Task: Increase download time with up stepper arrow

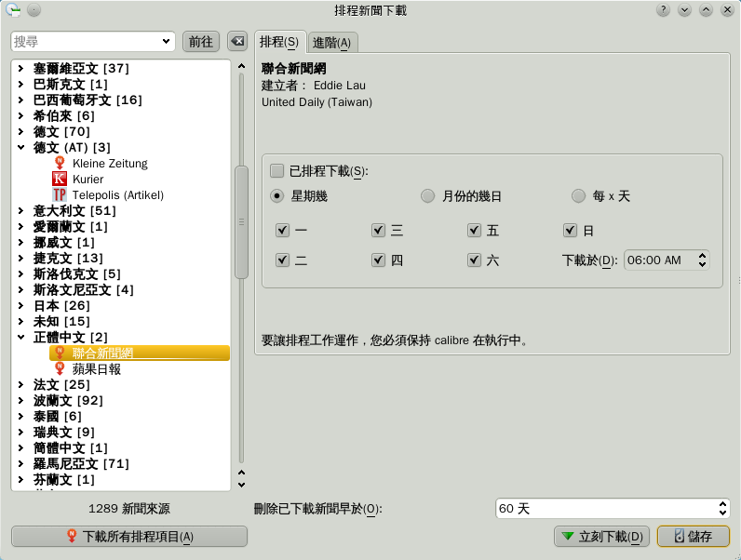Action: (702, 256)
